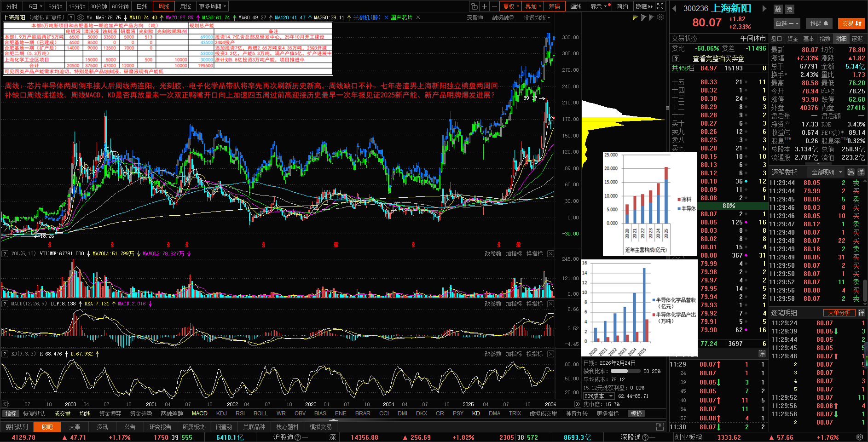Open the 更多周期 dropdown

212,6
